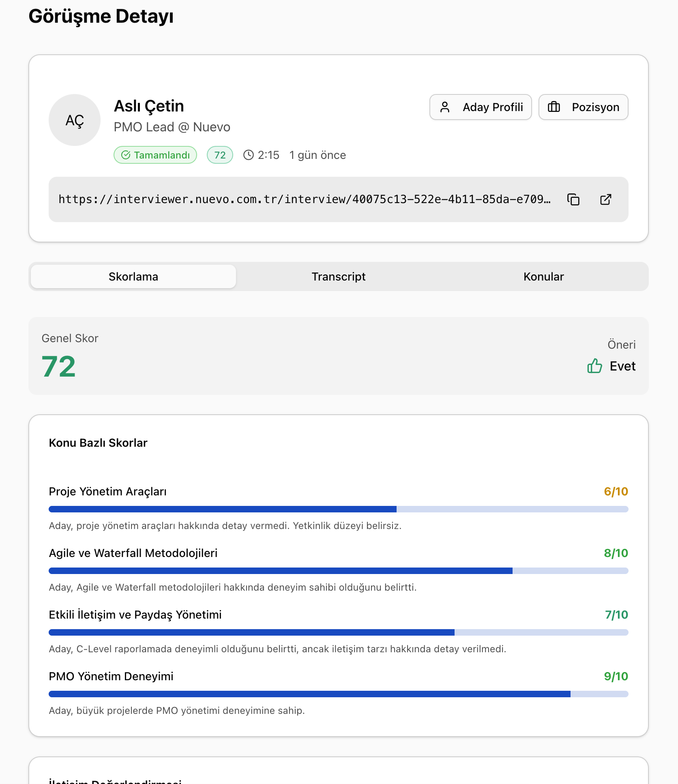
Task: Click the interview URL text field
Action: (304, 199)
